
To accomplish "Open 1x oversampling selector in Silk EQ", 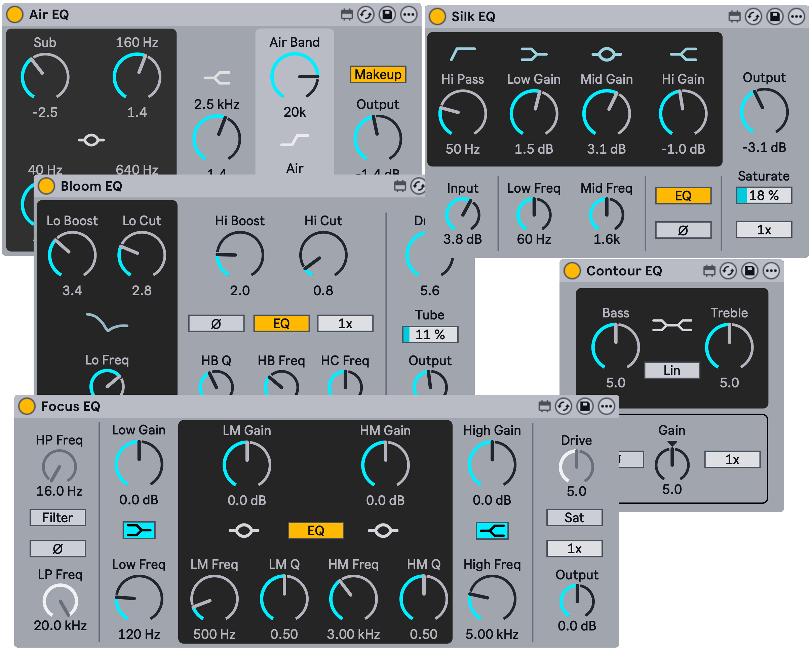I will [x=764, y=230].
